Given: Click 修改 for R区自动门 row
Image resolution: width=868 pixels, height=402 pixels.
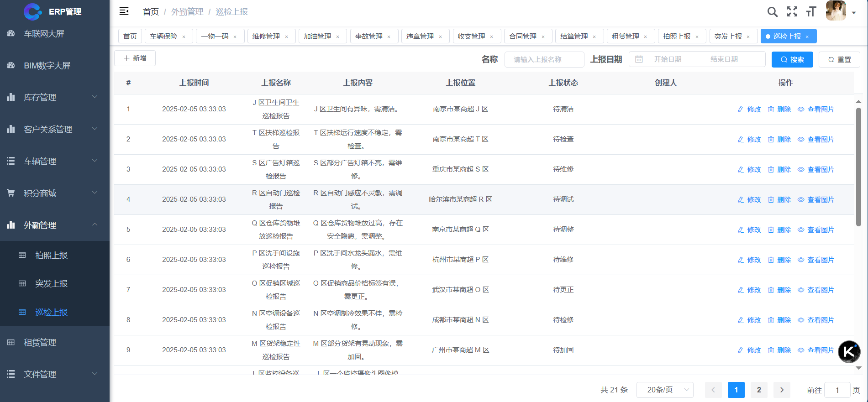Looking at the screenshot, I should 749,200.
